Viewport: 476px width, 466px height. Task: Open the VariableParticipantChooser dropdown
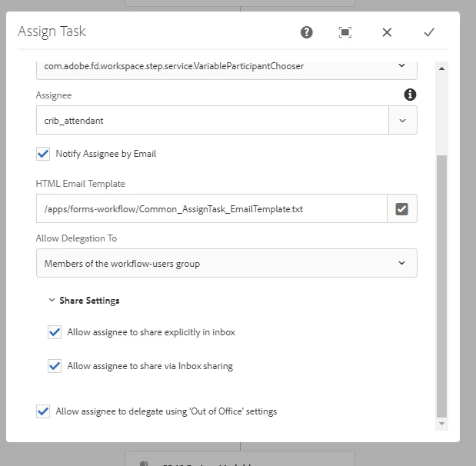226,70
